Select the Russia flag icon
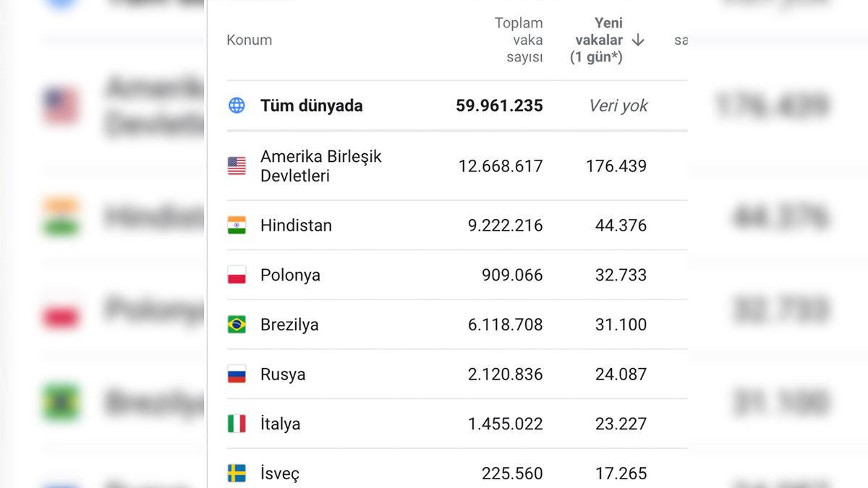The image size is (868, 488). pos(237,374)
